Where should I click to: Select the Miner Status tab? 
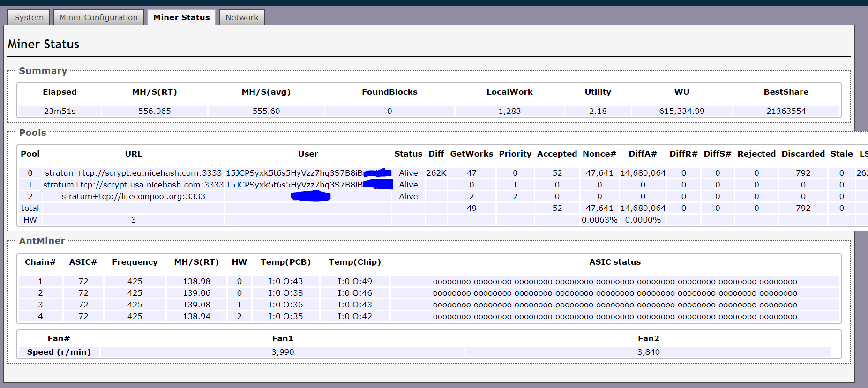(181, 17)
